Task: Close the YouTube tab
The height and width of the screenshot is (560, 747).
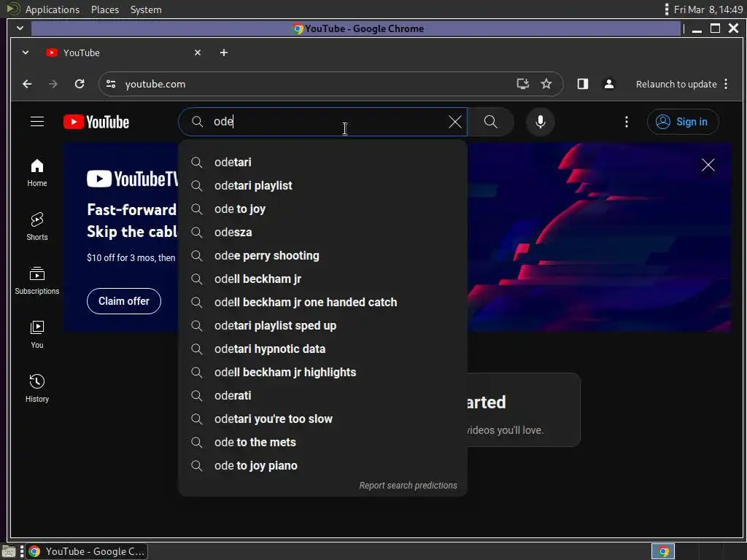Action: point(198,52)
